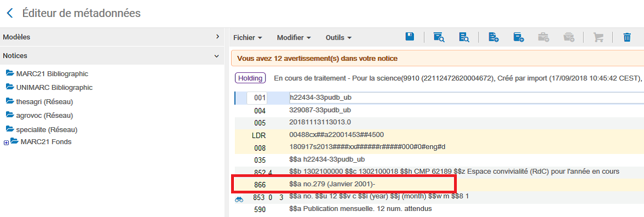Select MARC21 Bibliographic in Notices tree
This screenshot has height=217, width=644.
(52, 74)
